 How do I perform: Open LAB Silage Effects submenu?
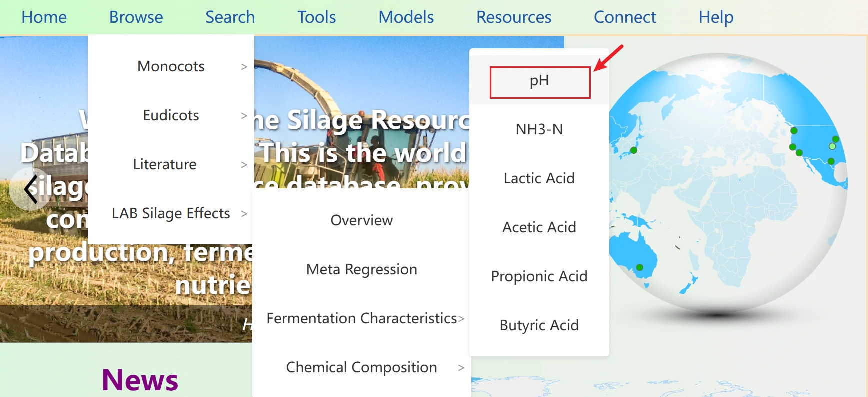(171, 214)
